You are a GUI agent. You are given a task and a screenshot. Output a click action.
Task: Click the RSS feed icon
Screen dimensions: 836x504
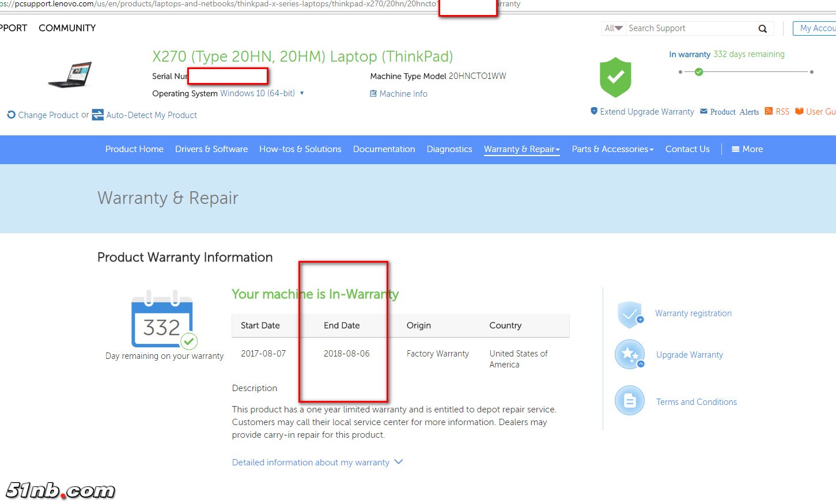point(769,112)
